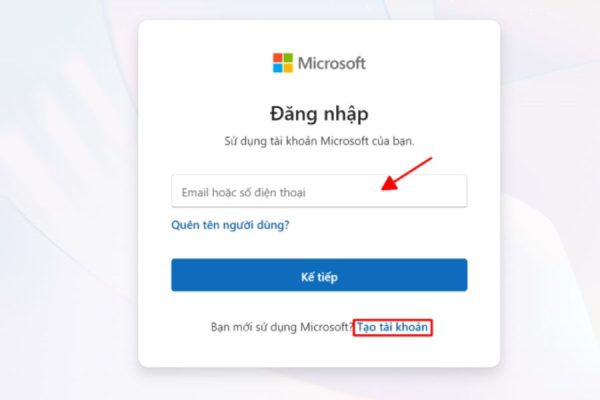Focus the "Email hoặc số điện thoại" field
This screenshot has width=600, height=400.
[x=319, y=191]
